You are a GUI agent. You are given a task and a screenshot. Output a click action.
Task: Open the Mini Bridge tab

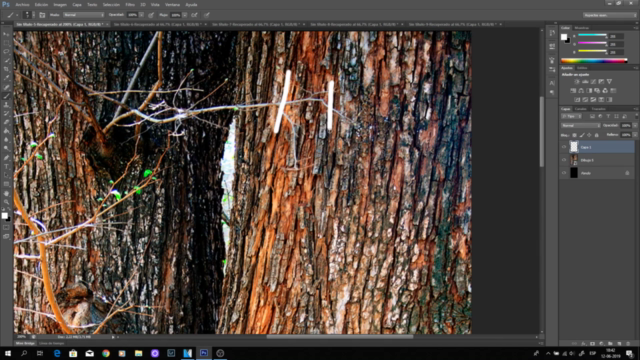[25, 344]
